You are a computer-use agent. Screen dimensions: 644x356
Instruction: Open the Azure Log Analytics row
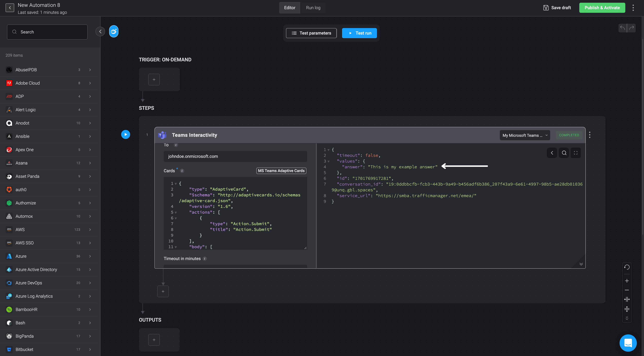point(49,296)
